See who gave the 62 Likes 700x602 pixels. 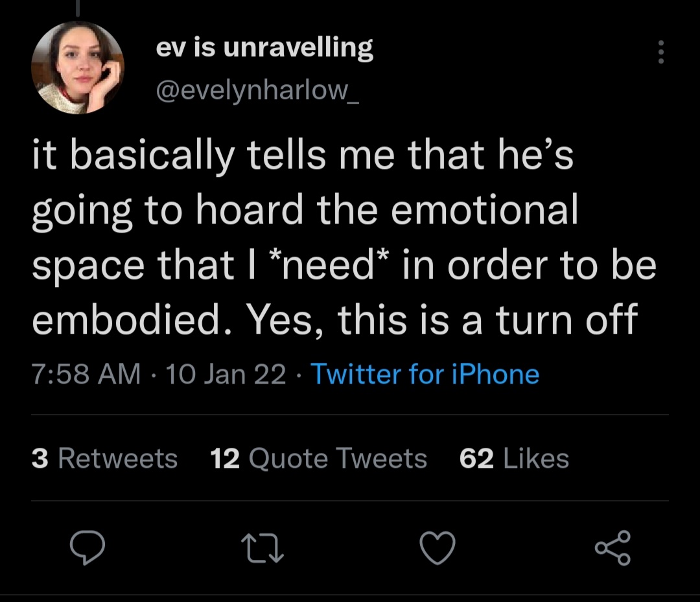point(514,459)
